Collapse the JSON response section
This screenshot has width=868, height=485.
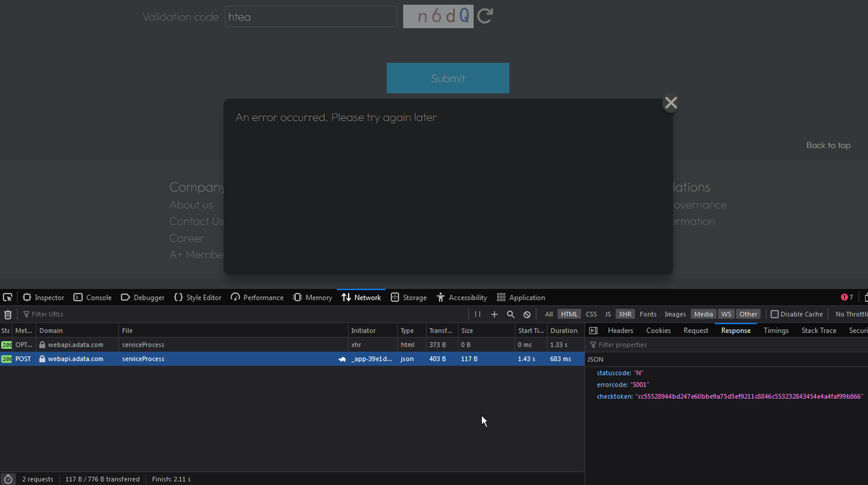point(595,359)
